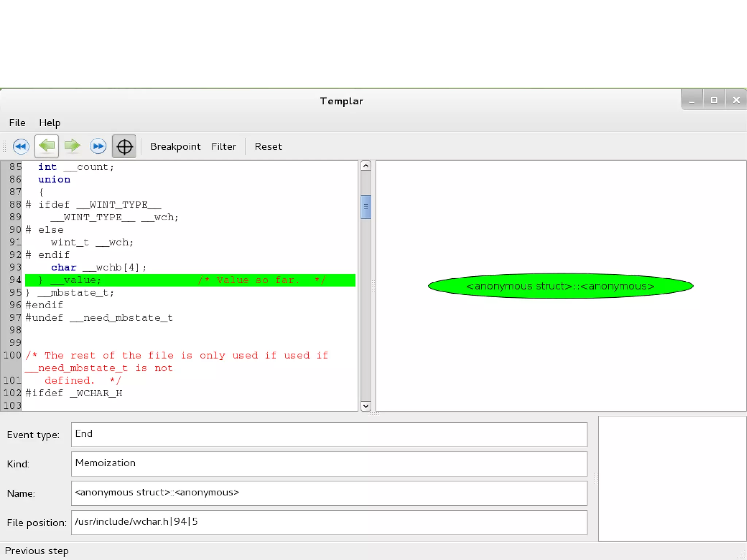Rewind to the first step
This screenshot has width=747, height=560.
[21, 146]
